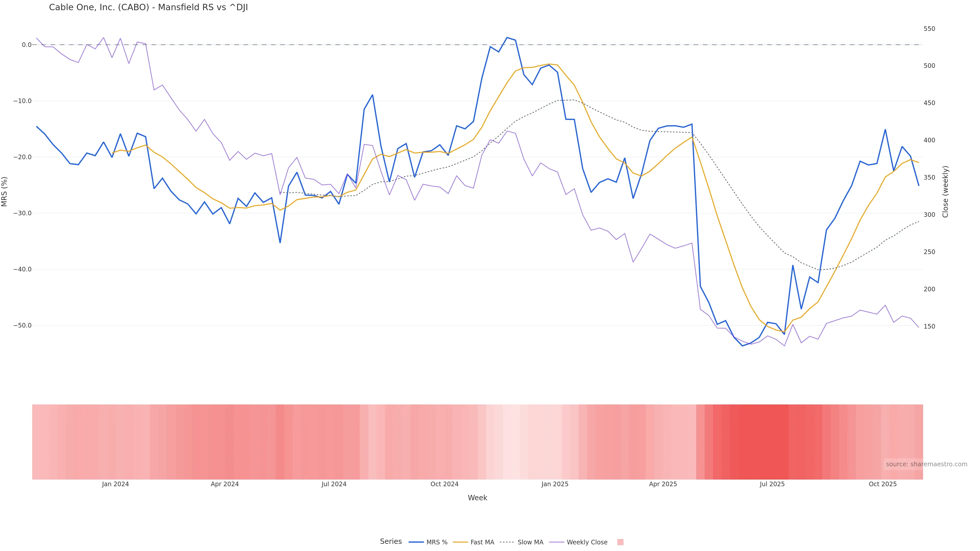Click the Close (weekly) right axis title
This screenshot has height=551, width=980.
pyautogui.click(x=945, y=192)
